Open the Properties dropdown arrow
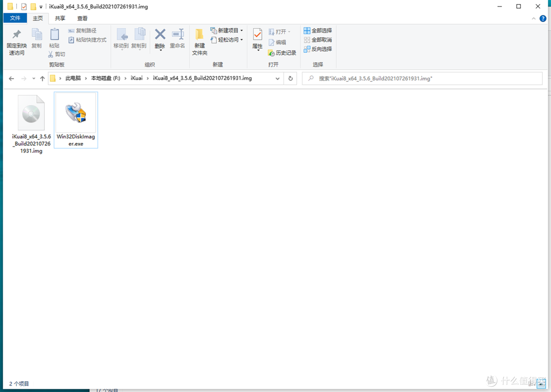The height and width of the screenshot is (392, 551). point(258,51)
